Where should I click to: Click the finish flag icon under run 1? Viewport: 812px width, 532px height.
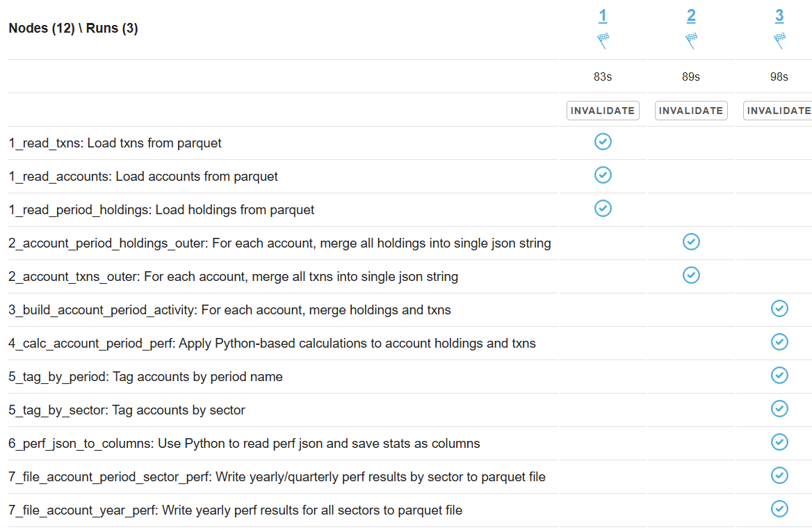click(603, 40)
